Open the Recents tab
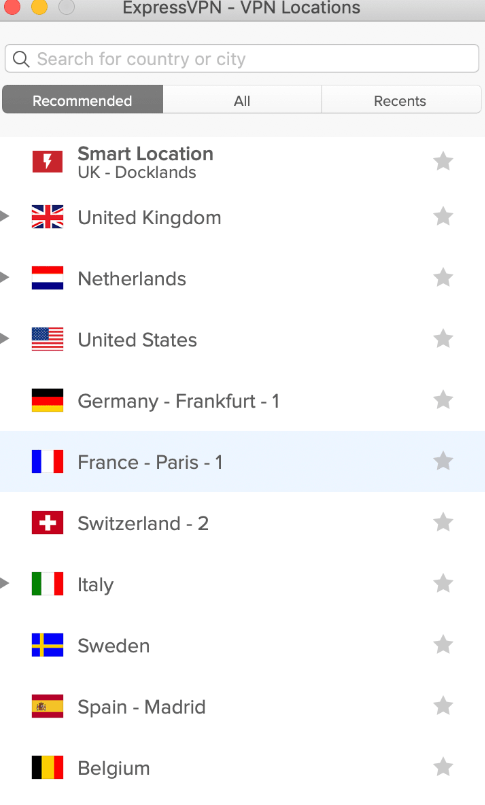485x805 pixels. coord(401,100)
